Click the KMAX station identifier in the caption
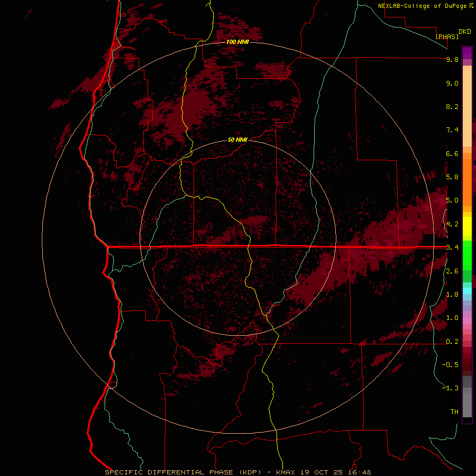The height and width of the screenshot is (476, 476). [286, 472]
